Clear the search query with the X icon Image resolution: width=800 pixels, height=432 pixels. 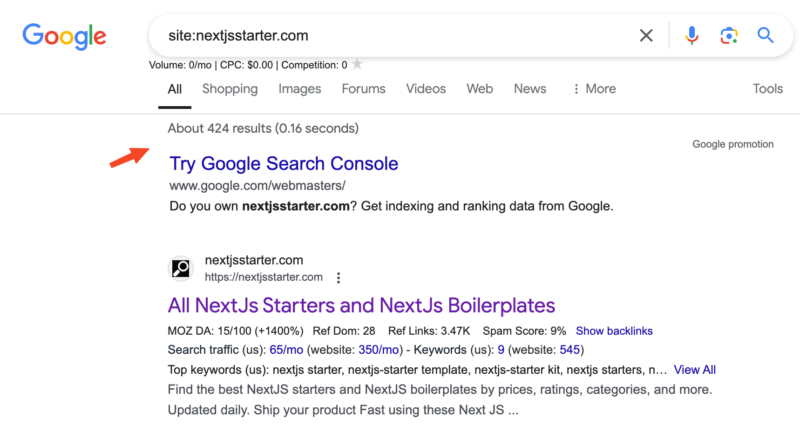coord(646,36)
